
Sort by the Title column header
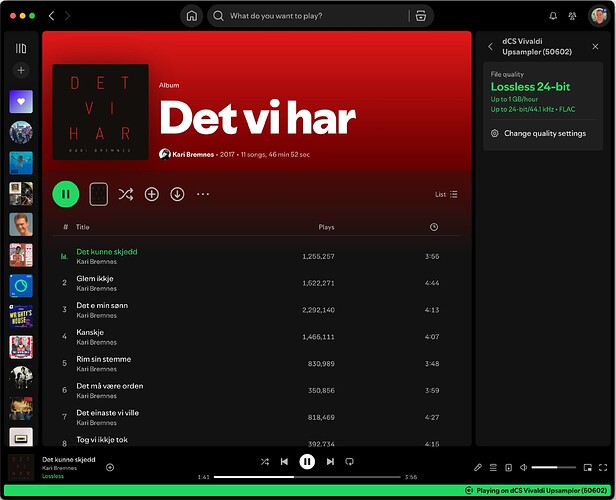(x=82, y=227)
